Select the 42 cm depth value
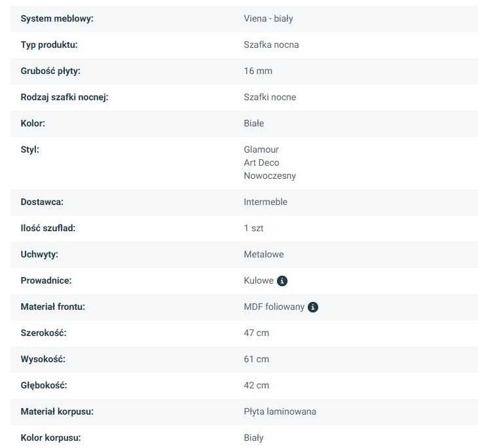The width and height of the screenshot is (478, 448). pos(256,385)
